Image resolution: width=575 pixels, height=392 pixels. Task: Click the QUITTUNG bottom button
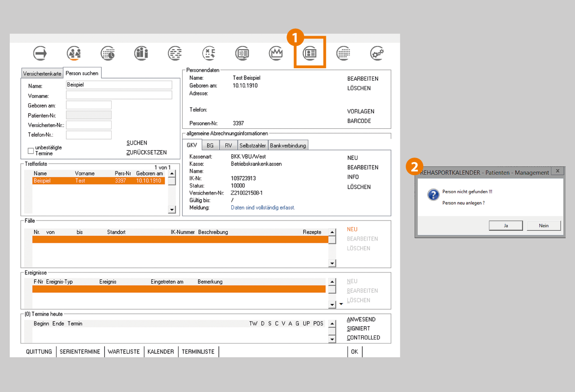pos(39,352)
